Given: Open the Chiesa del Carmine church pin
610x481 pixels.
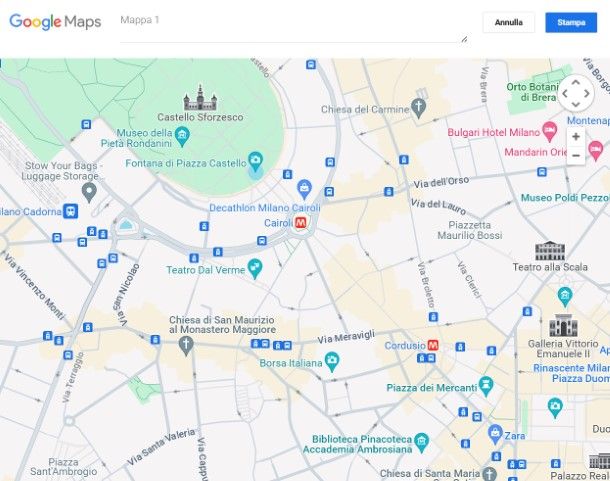Looking at the screenshot, I should pyautogui.click(x=419, y=108).
